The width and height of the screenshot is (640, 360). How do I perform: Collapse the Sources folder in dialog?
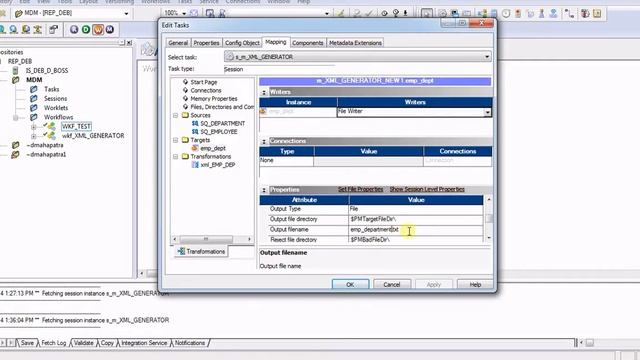(x=176, y=116)
